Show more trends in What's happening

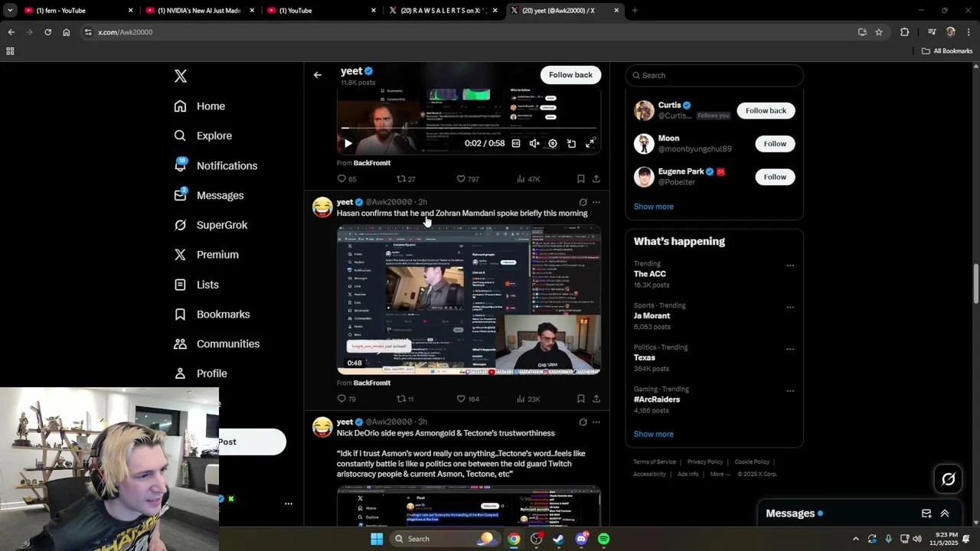[x=653, y=434]
